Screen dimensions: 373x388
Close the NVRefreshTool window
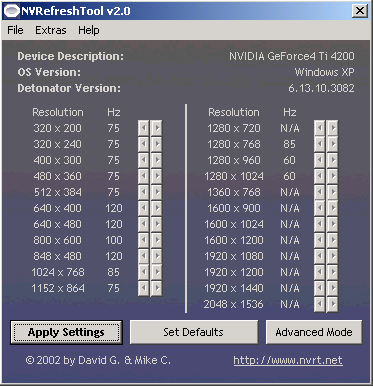(x=360, y=11)
